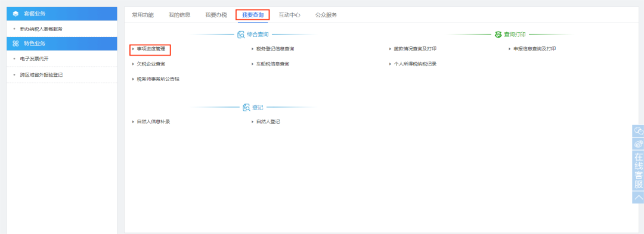Switch to the 常用功能 tab
This screenshot has height=234, width=644.
point(143,15)
